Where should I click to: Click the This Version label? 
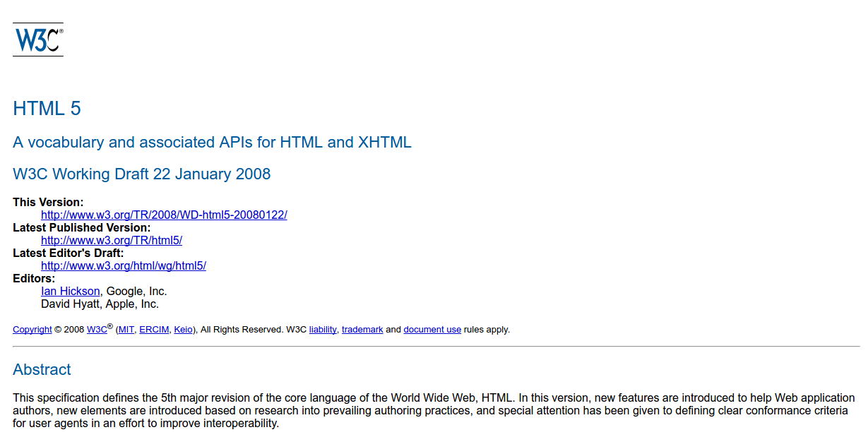[48, 202]
